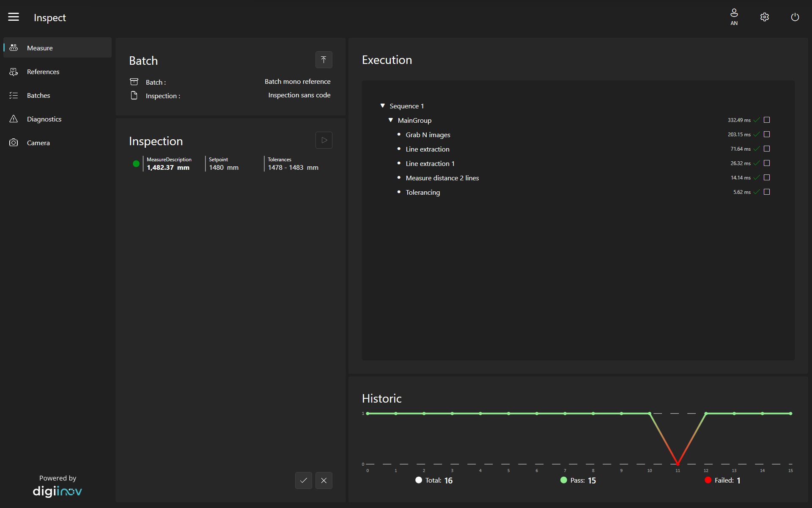Tick the Line extraction 1 checkbox
Image resolution: width=812 pixels, height=508 pixels.
click(767, 163)
